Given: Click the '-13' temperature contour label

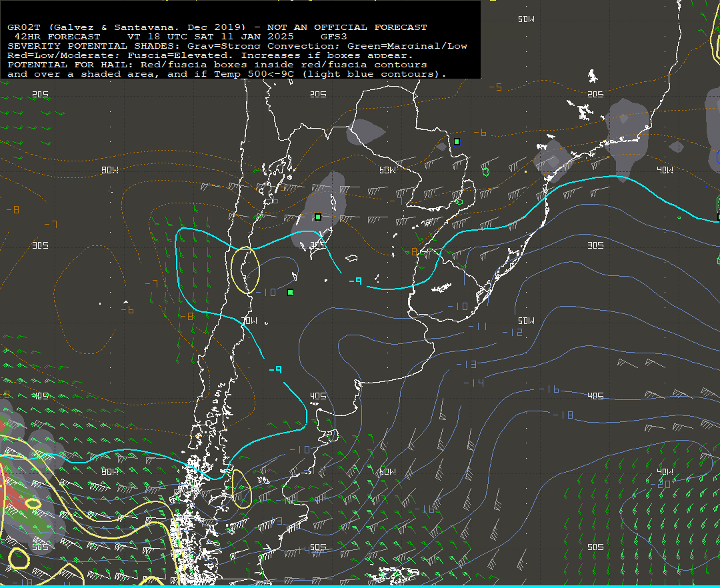Looking at the screenshot, I should coord(467,365).
